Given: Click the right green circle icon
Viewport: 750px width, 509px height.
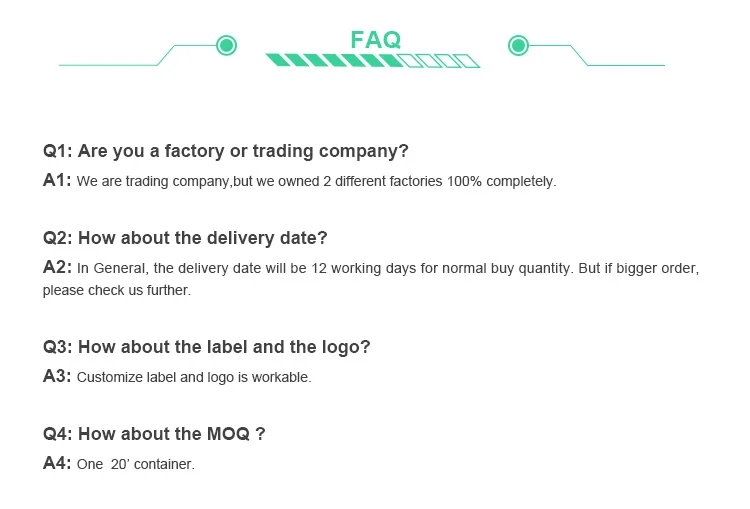Looking at the screenshot, I should (518, 45).
